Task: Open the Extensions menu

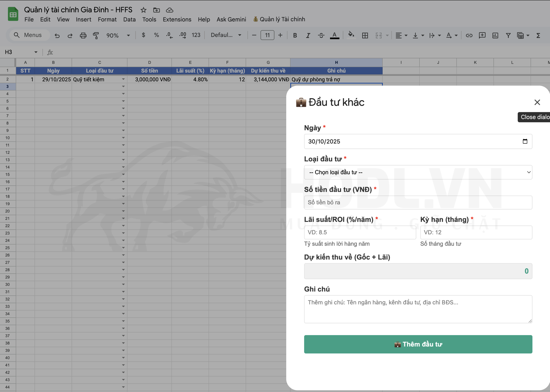Action: click(177, 19)
